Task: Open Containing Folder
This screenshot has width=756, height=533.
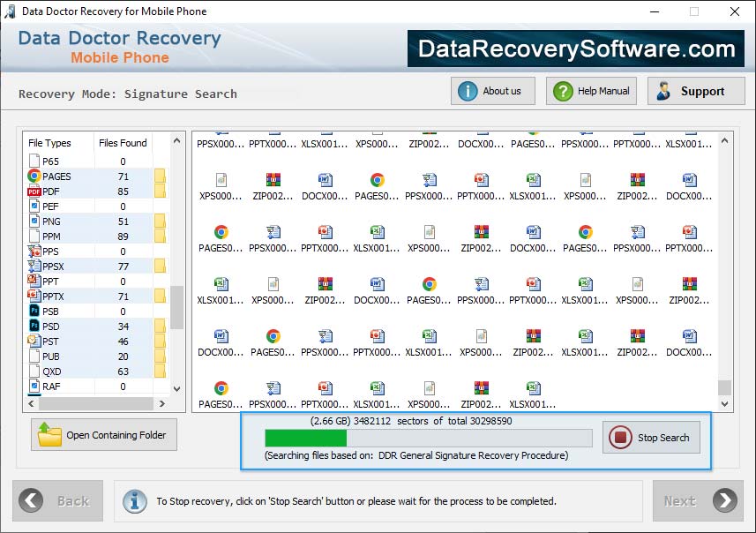Action: click(103, 434)
